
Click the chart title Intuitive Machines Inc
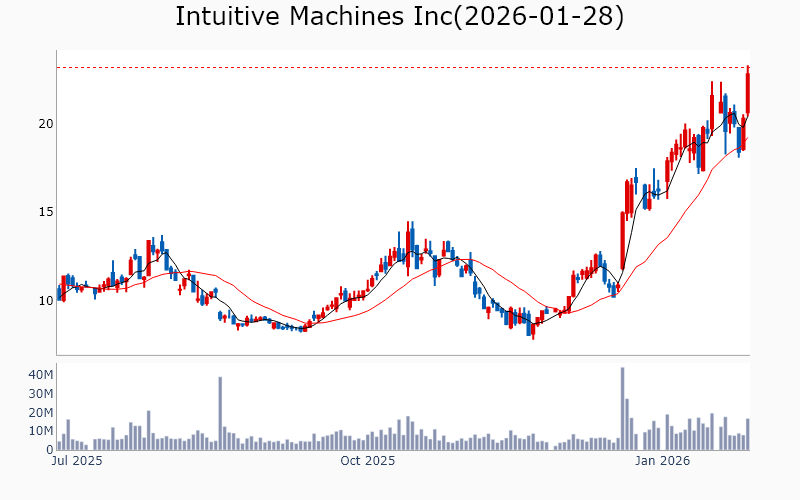click(x=399, y=17)
